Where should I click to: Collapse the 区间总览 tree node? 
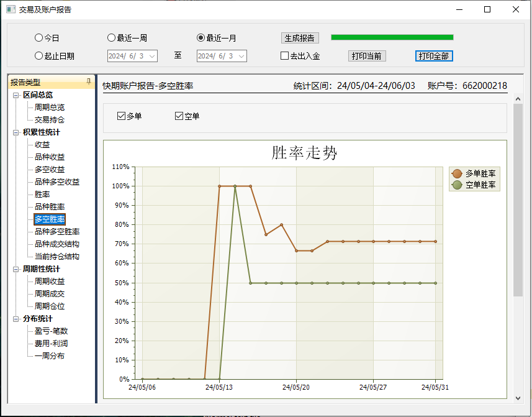pos(16,95)
